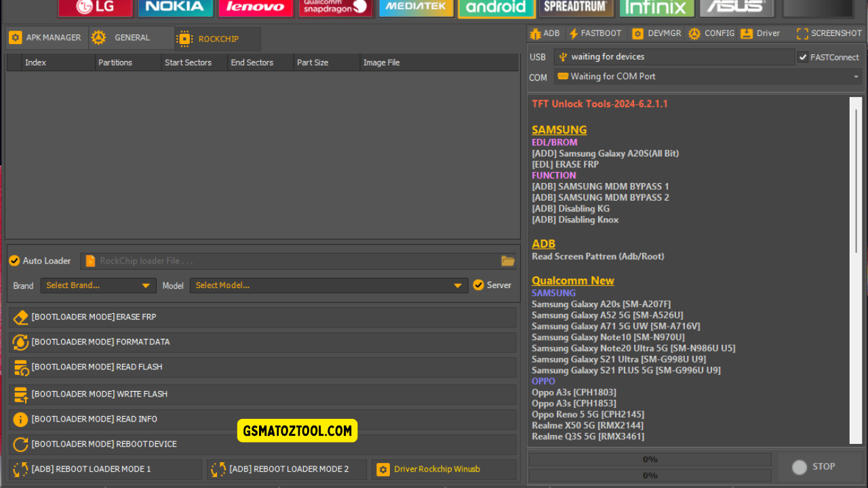Open the SCREENSHOT tool
Screen dimensions: 868x488
pos(829,33)
